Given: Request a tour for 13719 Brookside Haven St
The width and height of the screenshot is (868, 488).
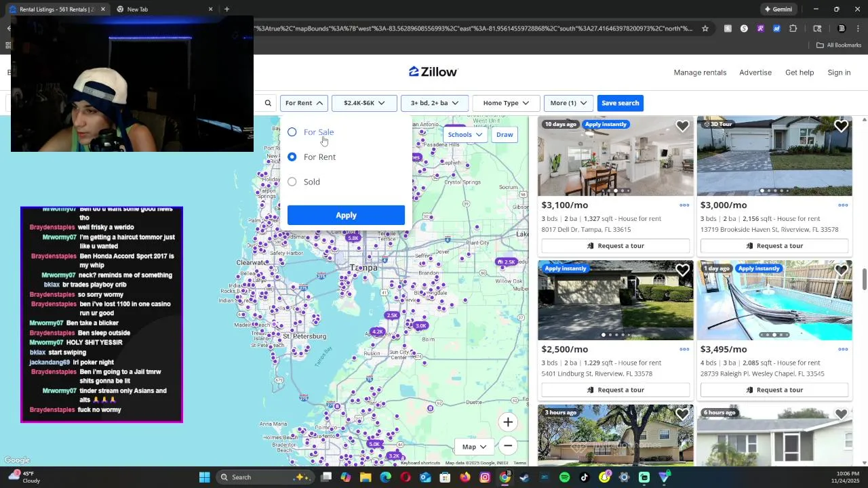Looking at the screenshot, I should click(x=774, y=246).
